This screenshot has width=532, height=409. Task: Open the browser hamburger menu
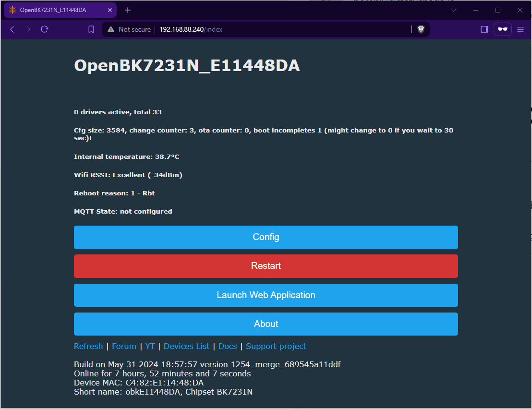520,29
